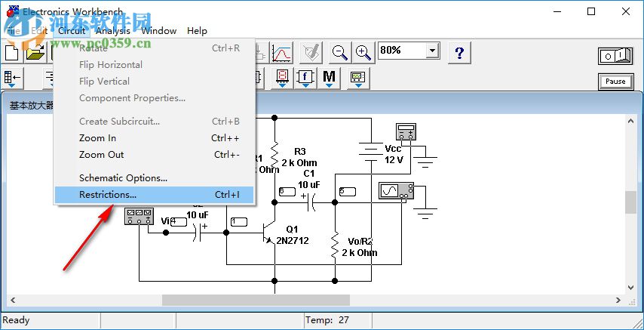Click the '12 V' battery value label
This screenshot has height=330, width=644.
tap(394, 160)
